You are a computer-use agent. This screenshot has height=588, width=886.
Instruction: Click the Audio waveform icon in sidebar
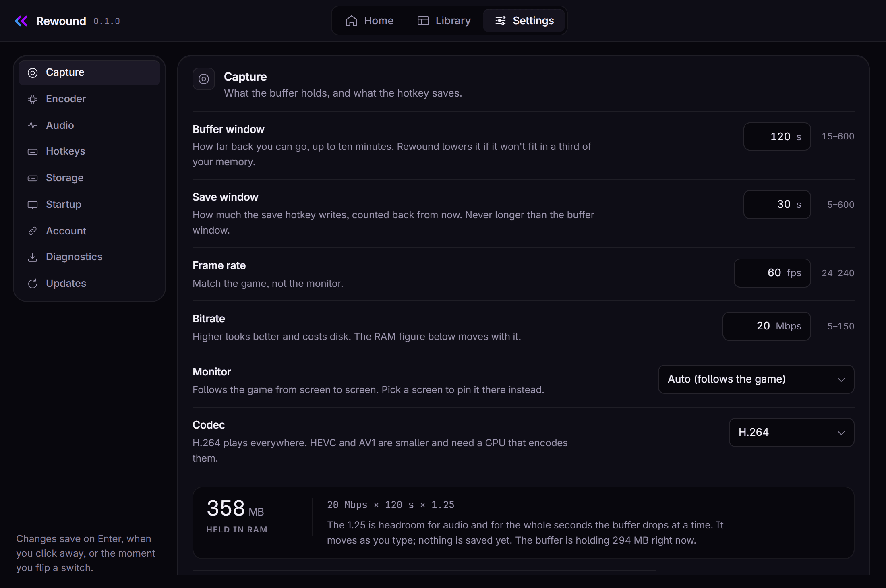33,125
